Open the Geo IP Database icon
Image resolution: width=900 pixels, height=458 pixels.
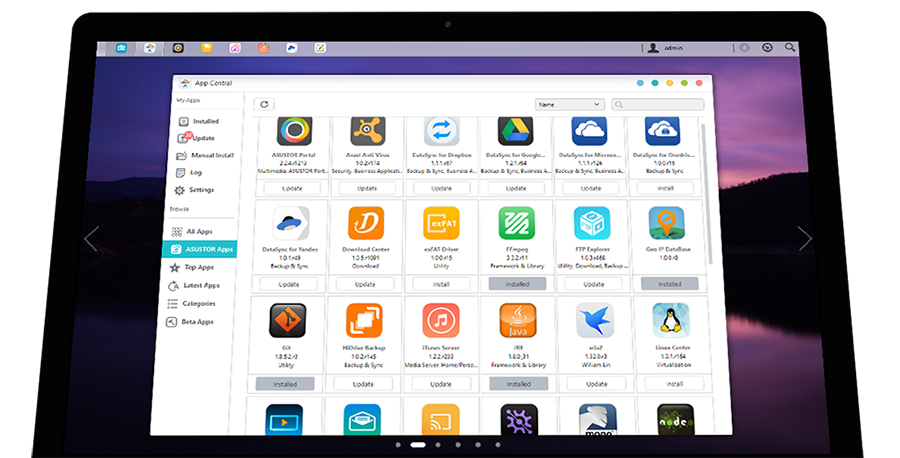coord(666,223)
